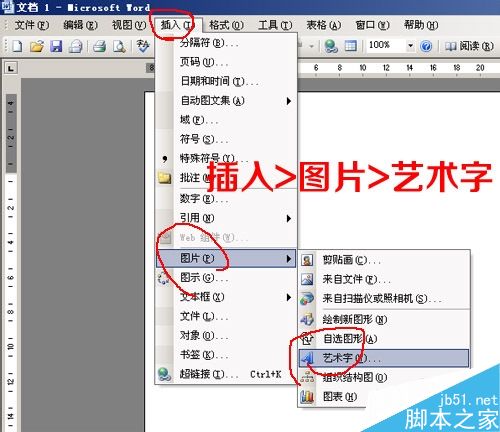Select AutoShapes (自选图形) submenu entry
This screenshot has height=432, width=500.
coord(383,339)
